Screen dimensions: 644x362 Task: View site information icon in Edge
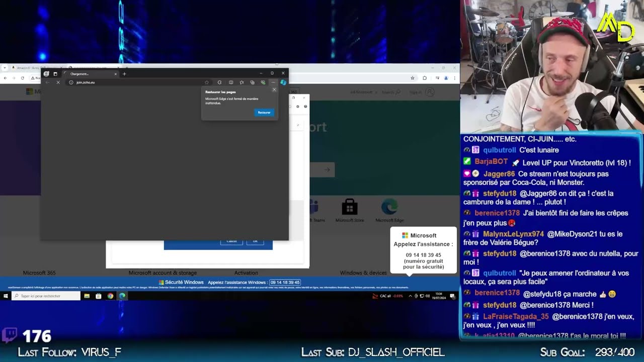(71, 82)
